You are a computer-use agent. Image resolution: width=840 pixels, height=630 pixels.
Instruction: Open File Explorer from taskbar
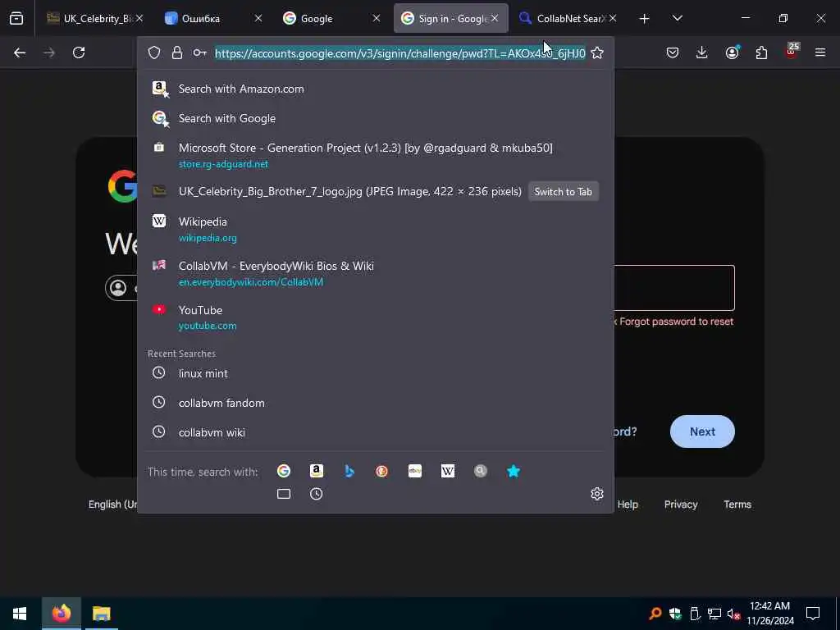[101, 614]
